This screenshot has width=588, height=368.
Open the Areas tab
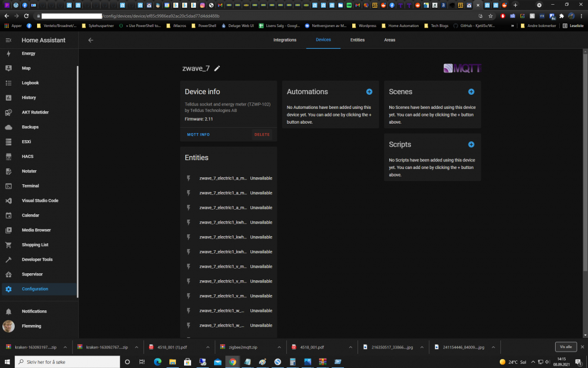(389, 40)
